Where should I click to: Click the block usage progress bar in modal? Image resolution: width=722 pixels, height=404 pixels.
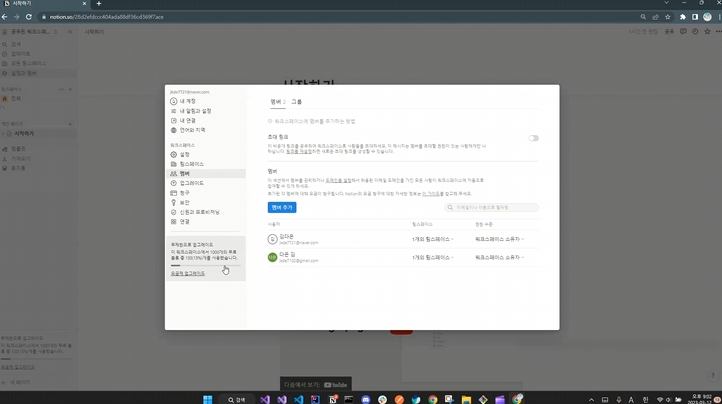(205, 265)
